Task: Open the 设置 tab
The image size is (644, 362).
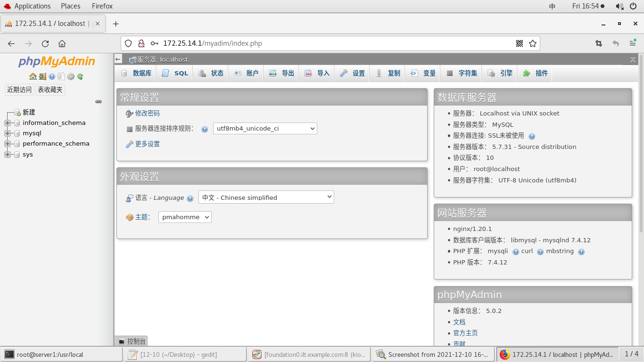Action: (x=352, y=73)
